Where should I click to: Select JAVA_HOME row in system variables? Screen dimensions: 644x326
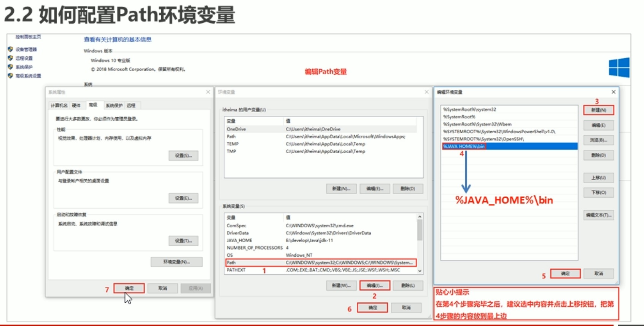[321, 240]
